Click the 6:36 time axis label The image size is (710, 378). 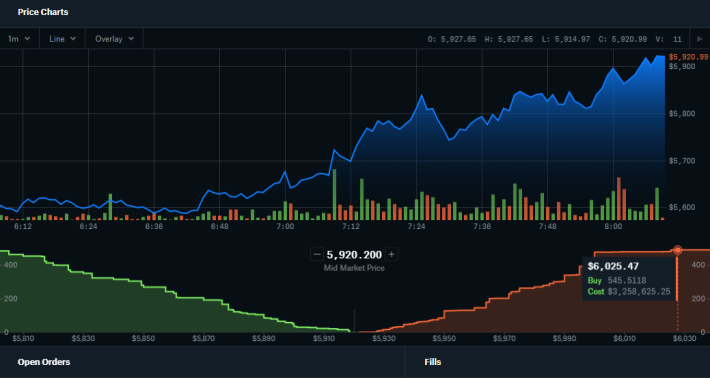154,226
